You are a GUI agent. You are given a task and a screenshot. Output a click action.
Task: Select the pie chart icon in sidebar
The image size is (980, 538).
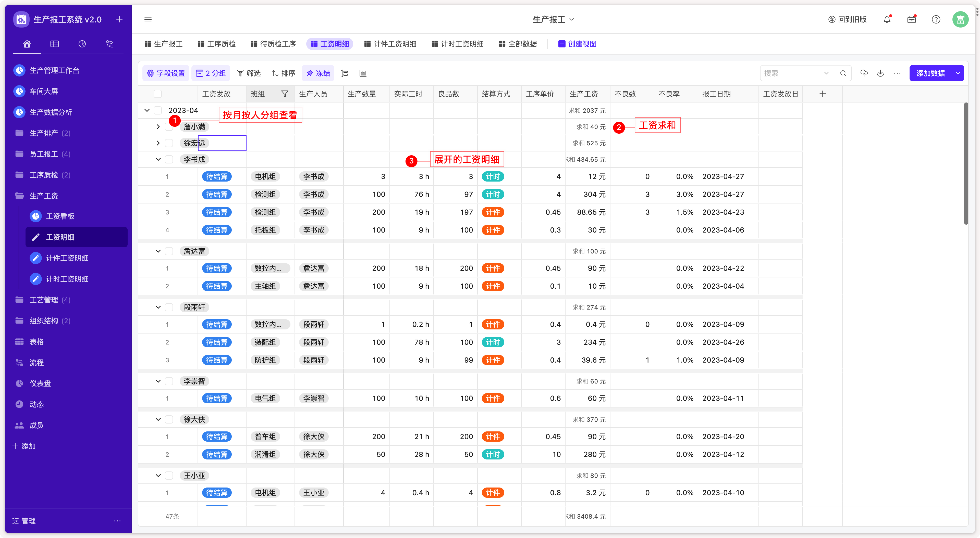82,44
